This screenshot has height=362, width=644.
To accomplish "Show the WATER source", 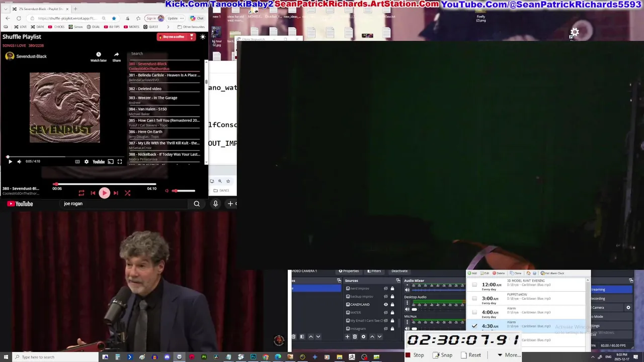I will tap(386, 313).
